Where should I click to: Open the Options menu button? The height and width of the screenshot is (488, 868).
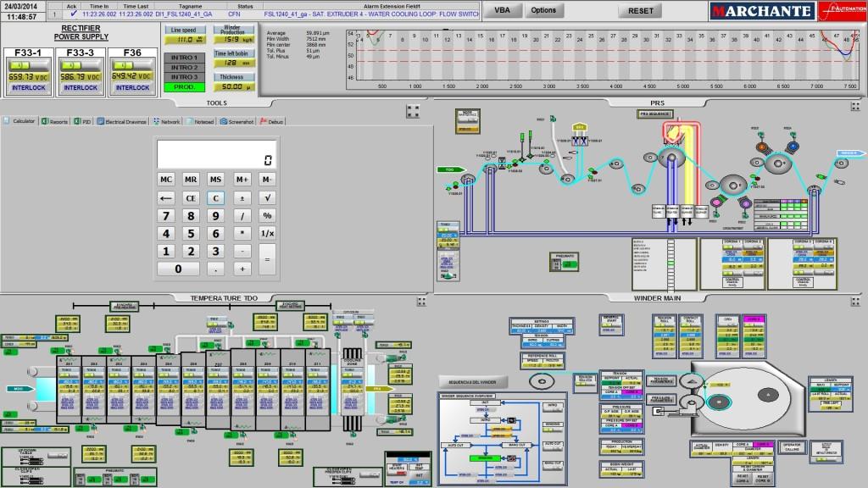tap(543, 10)
